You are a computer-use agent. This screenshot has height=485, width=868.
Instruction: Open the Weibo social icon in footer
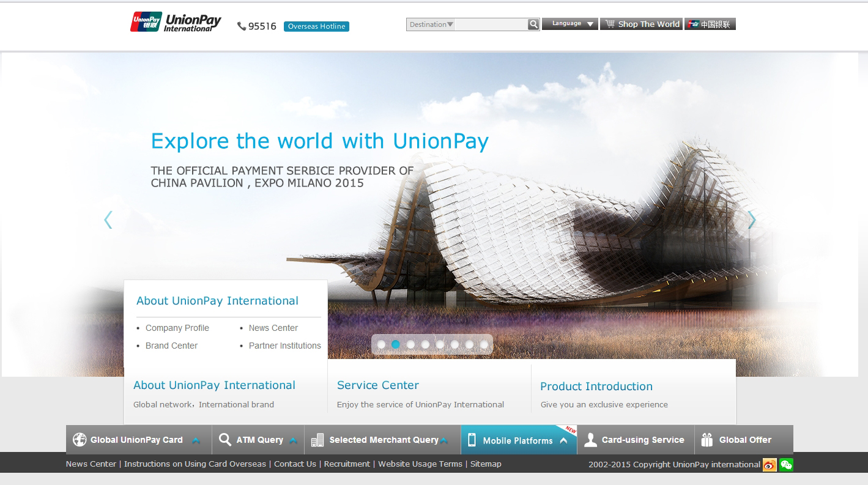tap(770, 465)
